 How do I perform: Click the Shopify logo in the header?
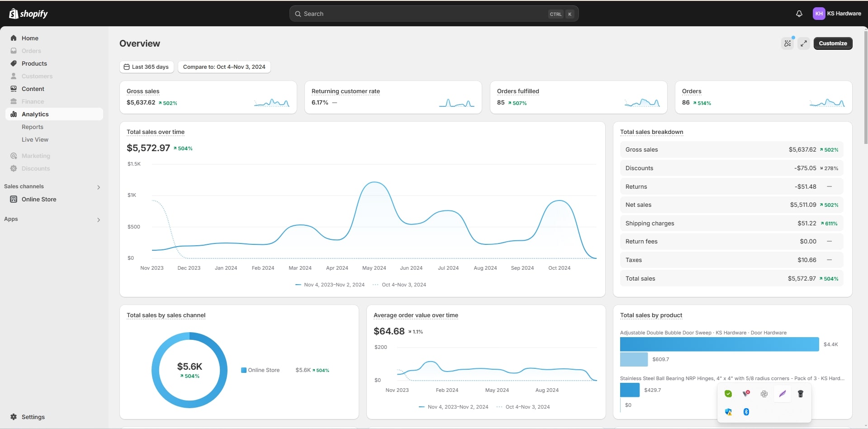28,14
